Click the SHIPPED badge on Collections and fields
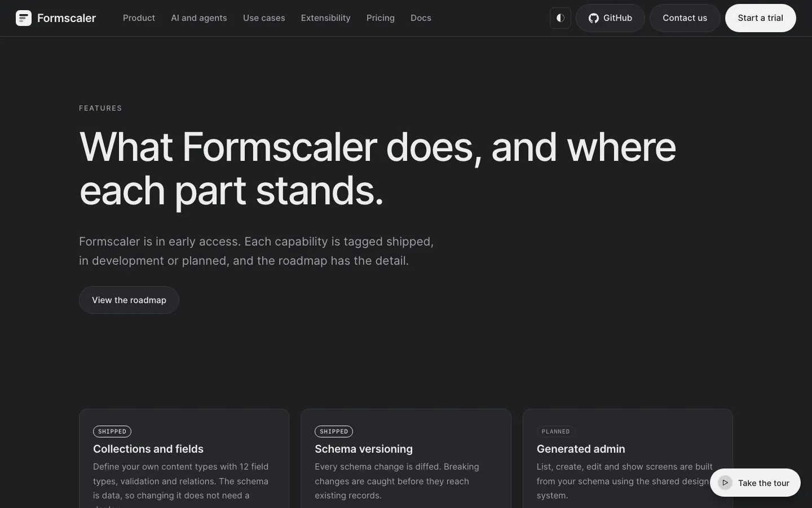Screen dimensions: 812x508 point(112,431)
